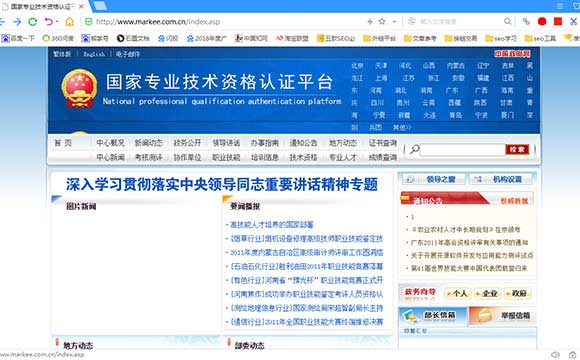580x360 pixels.
Task: Click the 机构设置 button
Action: pos(500,179)
